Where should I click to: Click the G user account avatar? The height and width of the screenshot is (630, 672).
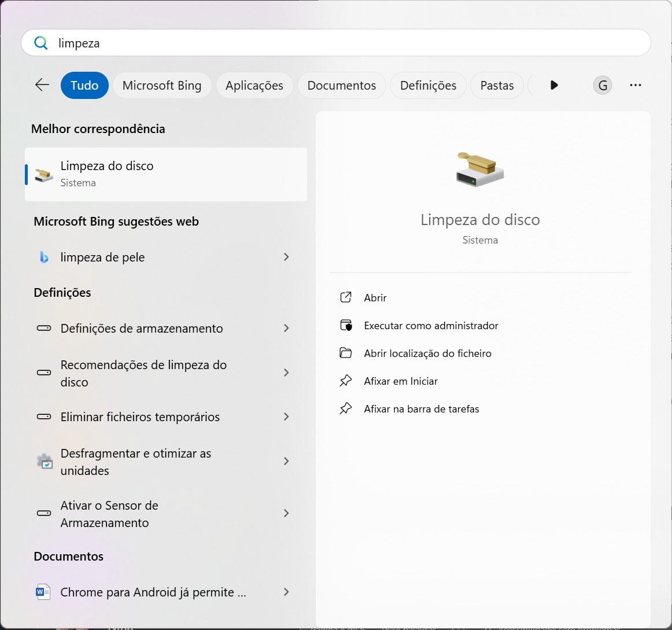[603, 86]
